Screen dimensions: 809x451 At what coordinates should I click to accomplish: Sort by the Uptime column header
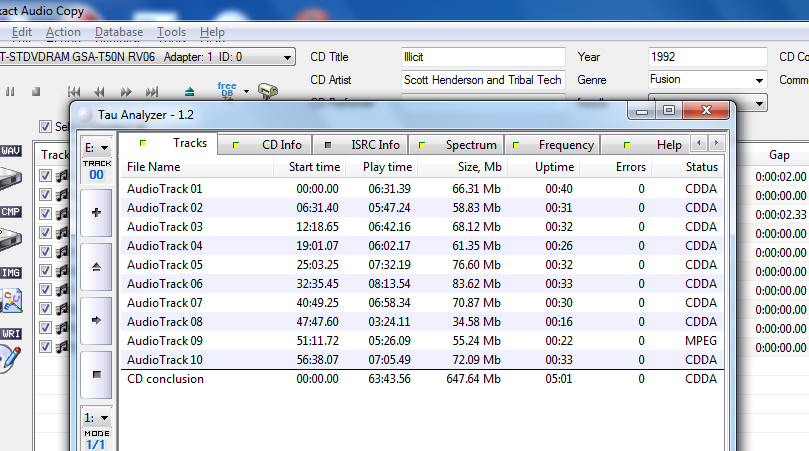coord(544,167)
